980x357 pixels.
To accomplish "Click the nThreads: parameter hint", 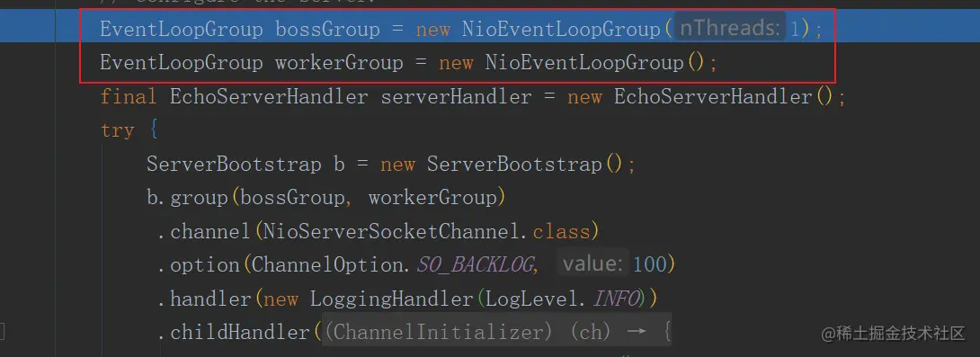I will 730,28.
